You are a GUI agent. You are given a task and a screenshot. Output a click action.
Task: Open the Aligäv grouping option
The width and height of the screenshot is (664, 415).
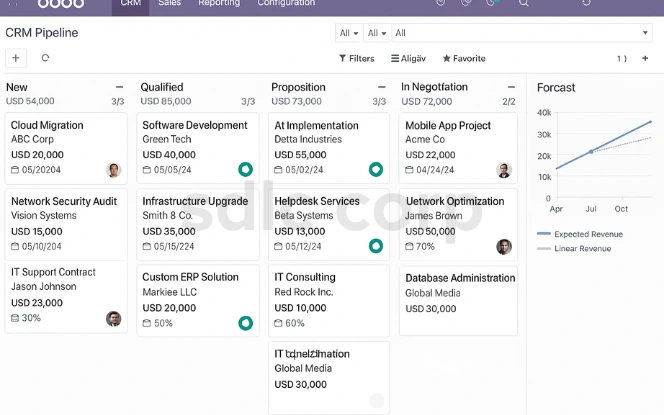(x=408, y=58)
